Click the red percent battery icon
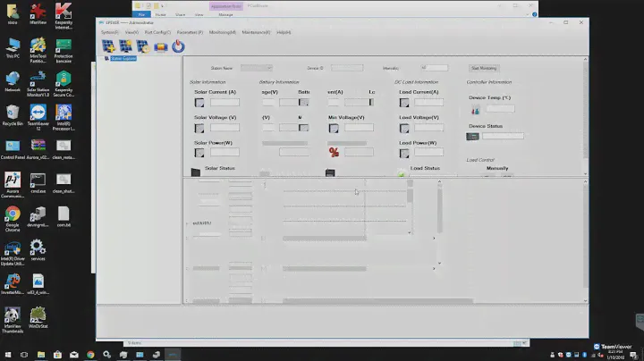Viewport: 644px width, 361px height. (334, 151)
